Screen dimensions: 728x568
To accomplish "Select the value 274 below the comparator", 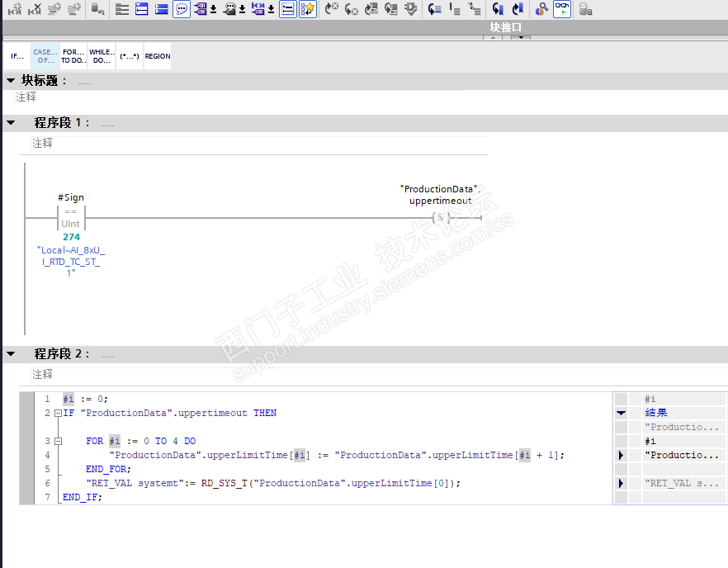I will 72,237.
